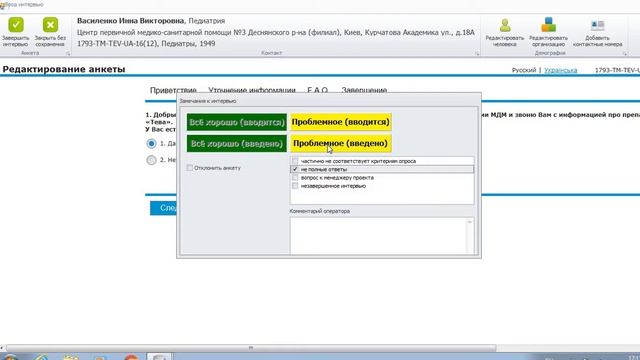Click the comment box vertical scrollbar
640x360 pixels.
[x=469, y=236]
